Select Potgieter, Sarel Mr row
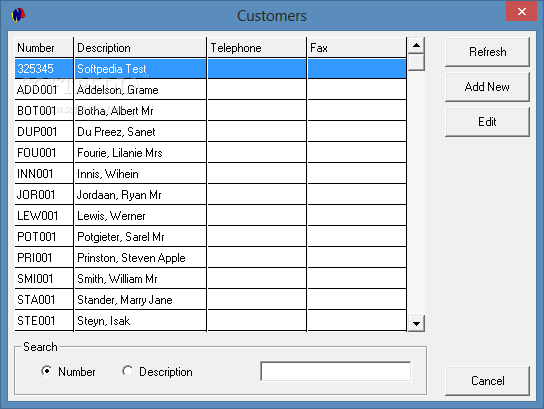544x409 pixels. pos(141,237)
